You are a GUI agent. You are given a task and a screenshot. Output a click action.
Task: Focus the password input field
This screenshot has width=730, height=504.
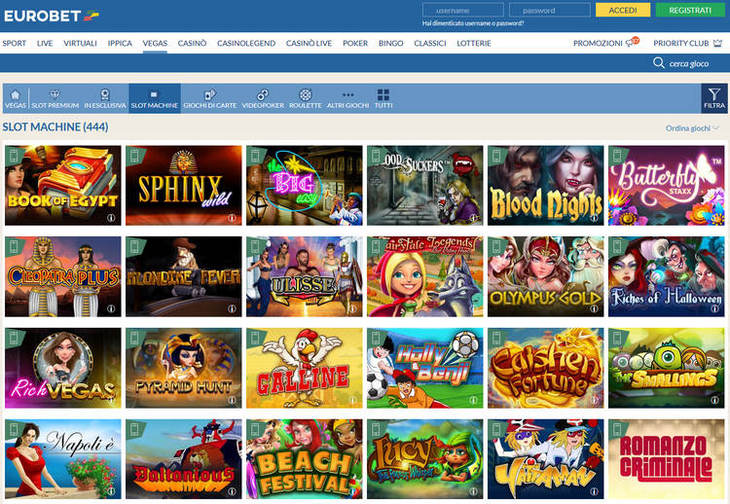550,10
